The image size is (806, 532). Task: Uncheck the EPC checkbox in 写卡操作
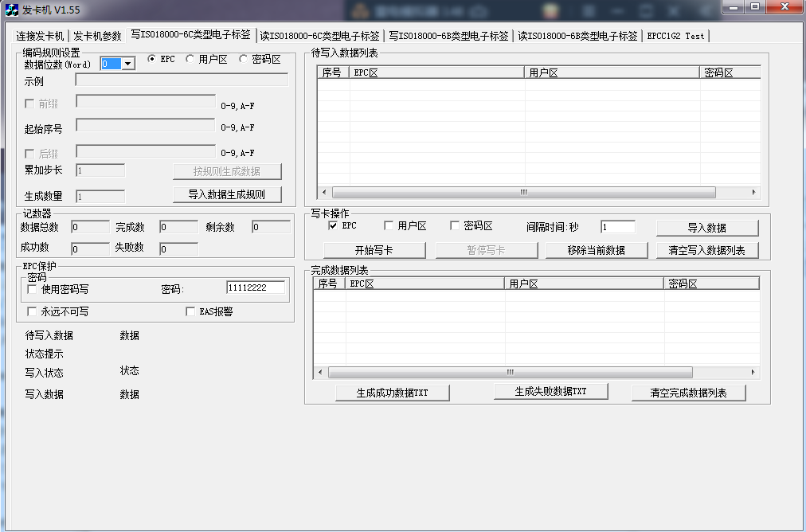(333, 225)
